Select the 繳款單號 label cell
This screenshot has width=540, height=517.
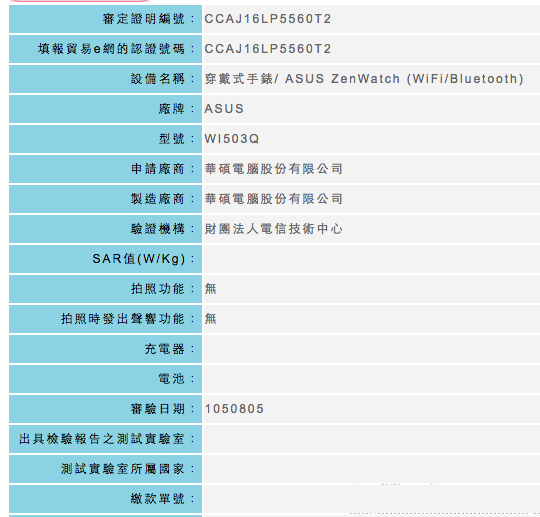tap(105, 499)
